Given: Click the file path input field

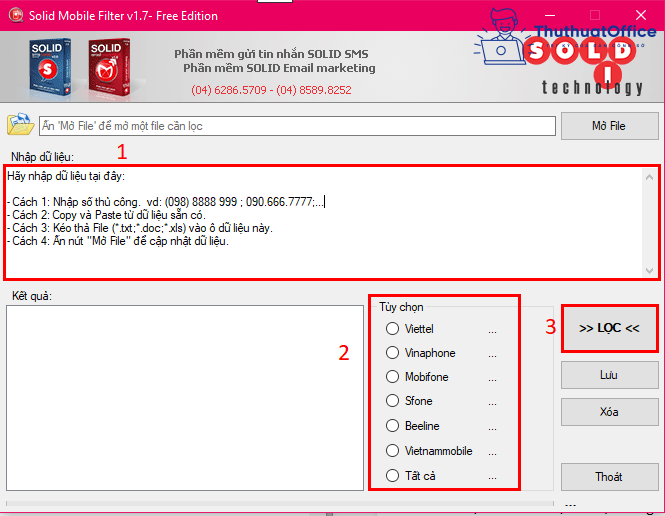Looking at the screenshot, I should coord(296,126).
